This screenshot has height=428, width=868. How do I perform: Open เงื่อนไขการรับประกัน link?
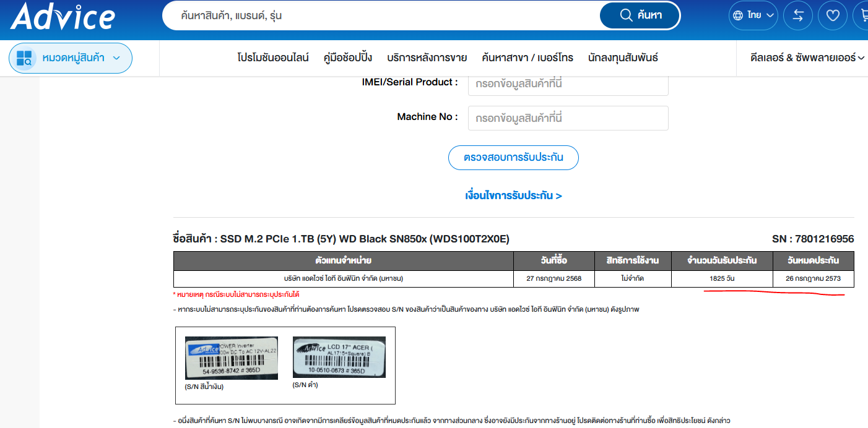(x=513, y=195)
